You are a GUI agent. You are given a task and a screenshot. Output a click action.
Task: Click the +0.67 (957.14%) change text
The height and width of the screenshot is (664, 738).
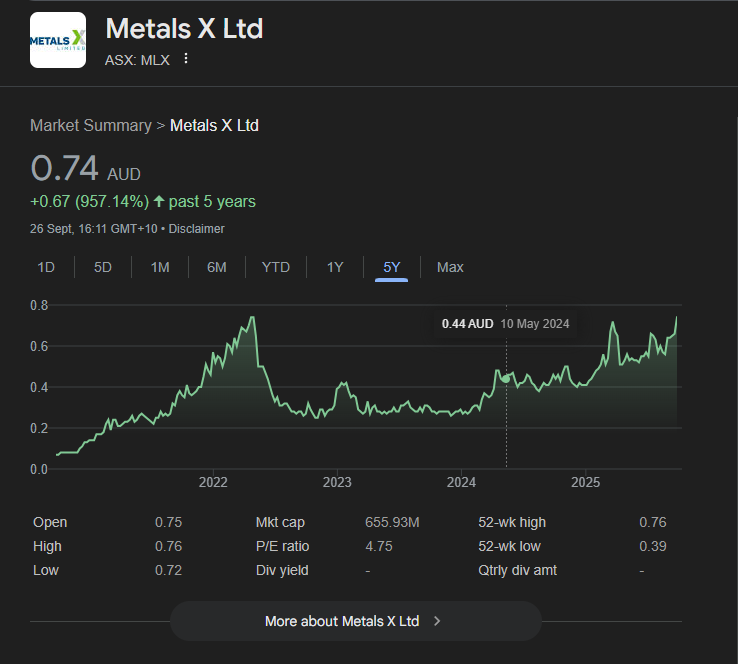(89, 201)
